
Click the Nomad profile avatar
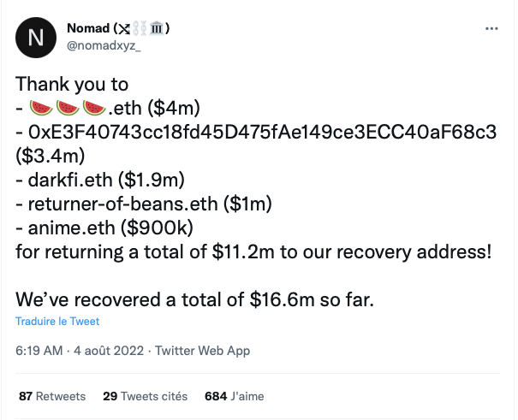[x=34, y=37]
